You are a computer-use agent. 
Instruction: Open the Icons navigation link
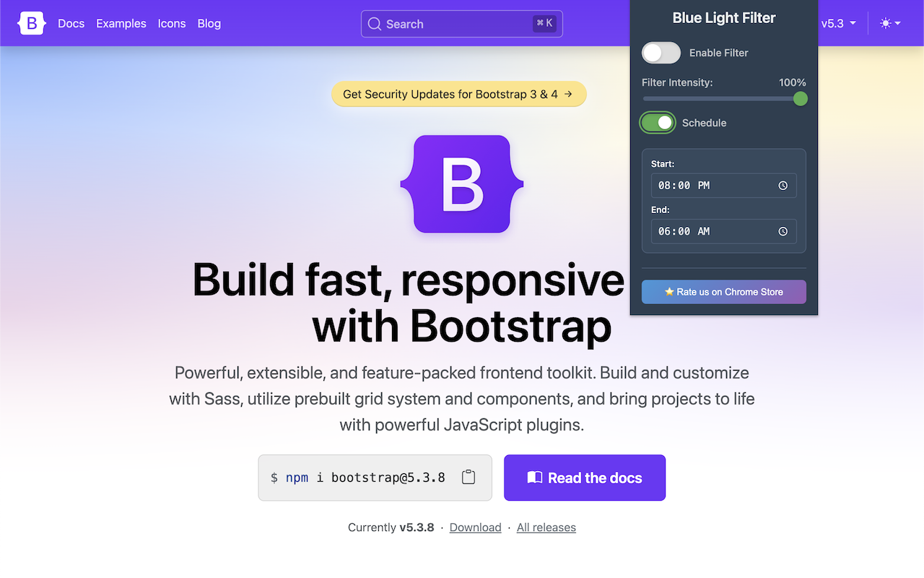tap(172, 23)
